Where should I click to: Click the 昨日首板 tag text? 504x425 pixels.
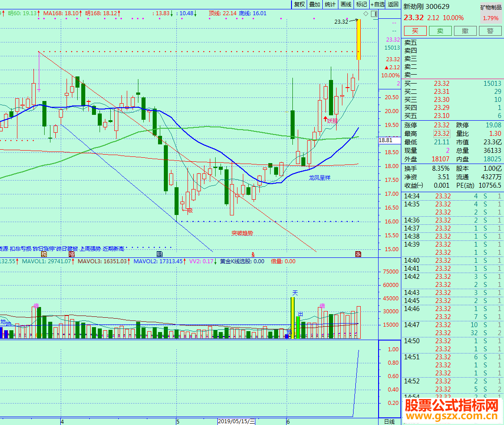point(67,248)
